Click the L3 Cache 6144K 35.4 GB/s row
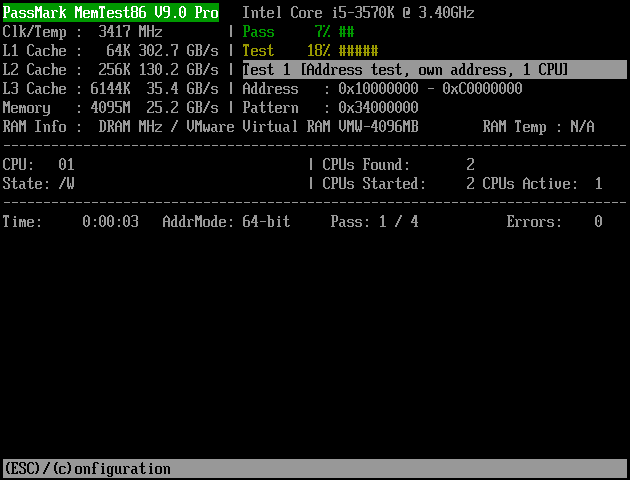Image resolution: width=630 pixels, height=480 pixels. point(110,88)
